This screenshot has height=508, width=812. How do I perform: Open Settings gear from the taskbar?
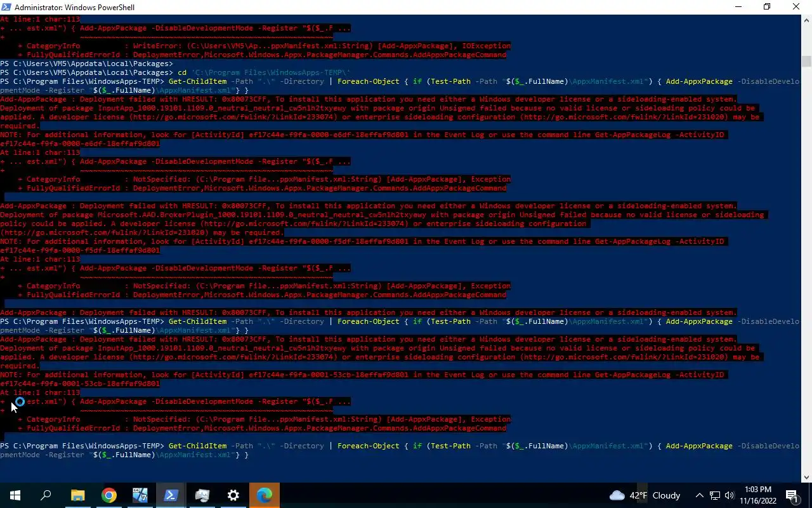233,495
